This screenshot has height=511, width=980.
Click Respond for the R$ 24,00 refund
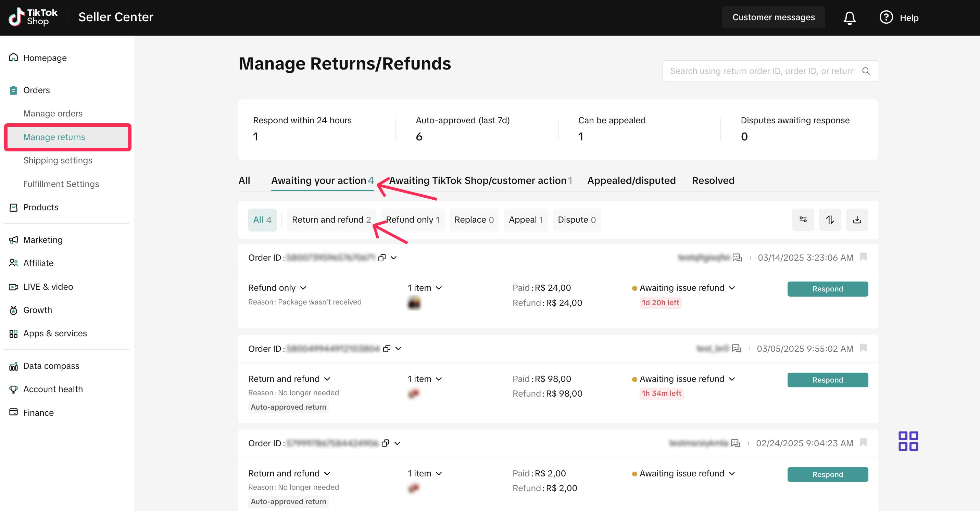pos(827,289)
